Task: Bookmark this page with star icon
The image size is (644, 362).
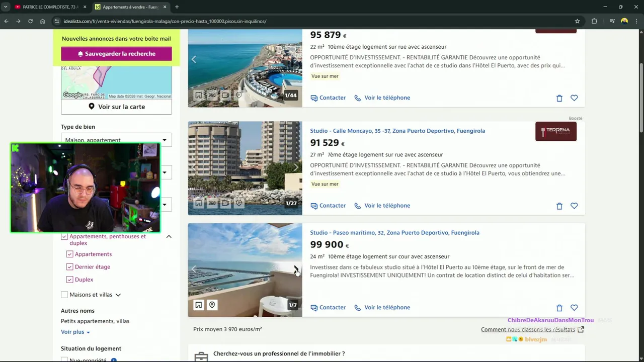Action: pyautogui.click(x=577, y=21)
